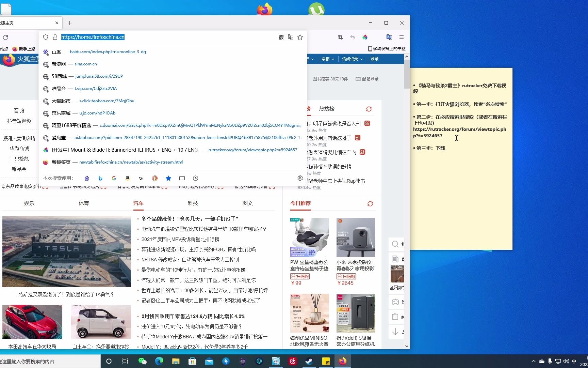Search in bookmarks using blue star icon
This screenshot has width=588, height=368.
coord(168,178)
